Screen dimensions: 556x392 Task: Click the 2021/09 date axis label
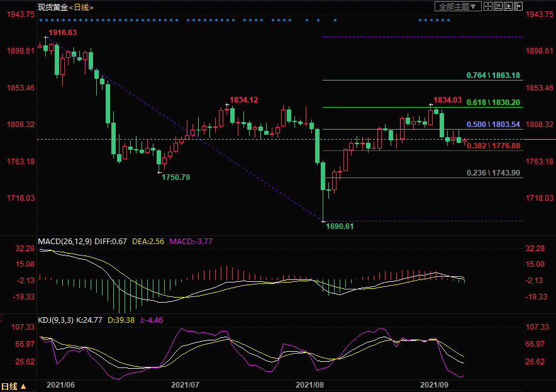point(435,385)
